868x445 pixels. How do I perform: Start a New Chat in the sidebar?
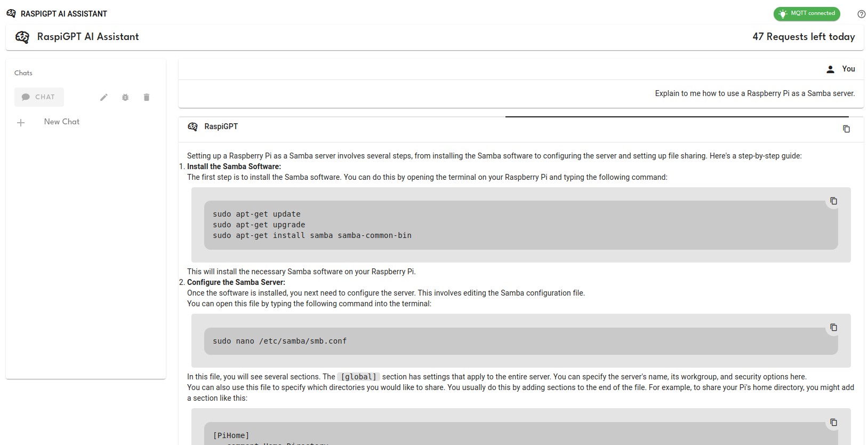61,122
